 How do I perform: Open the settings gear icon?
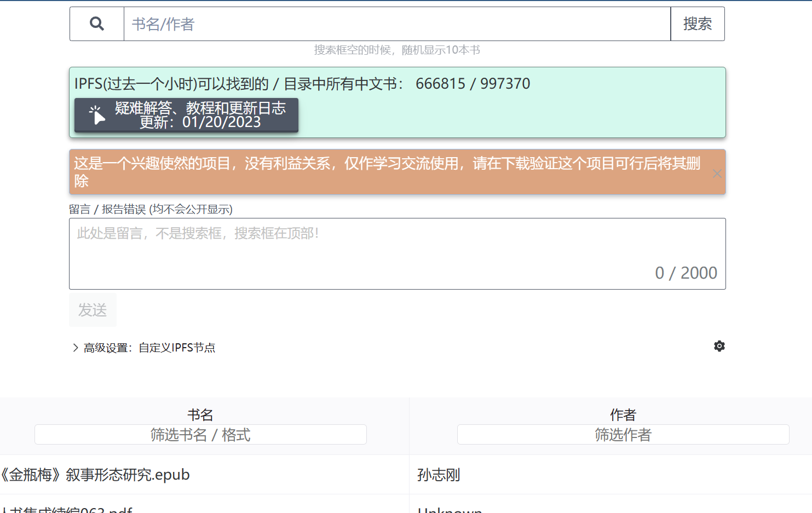719,346
